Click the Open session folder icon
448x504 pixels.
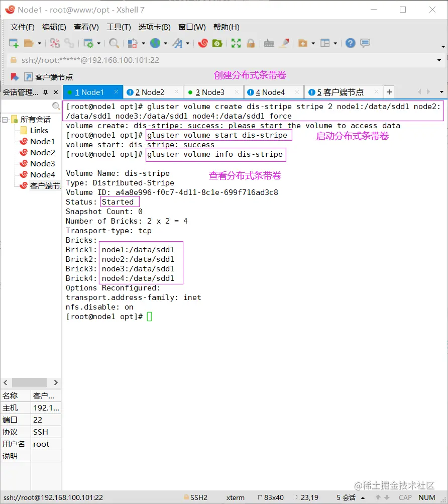[29, 43]
